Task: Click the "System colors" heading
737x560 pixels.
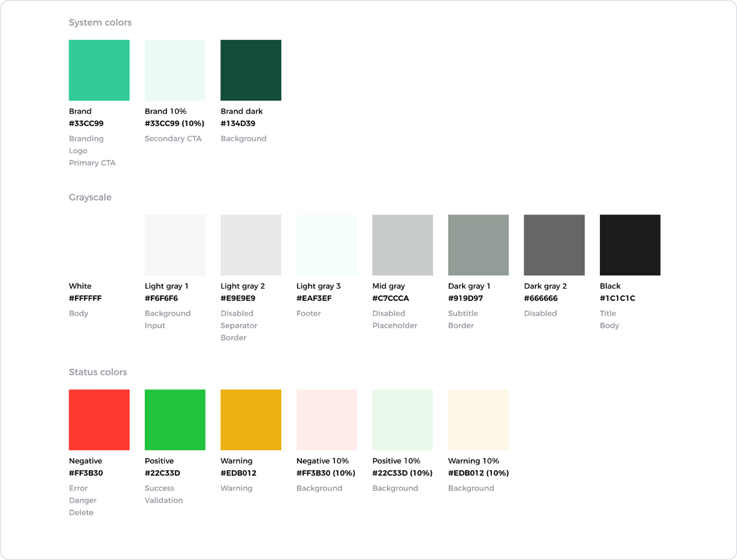Action: (x=100, y=22)
